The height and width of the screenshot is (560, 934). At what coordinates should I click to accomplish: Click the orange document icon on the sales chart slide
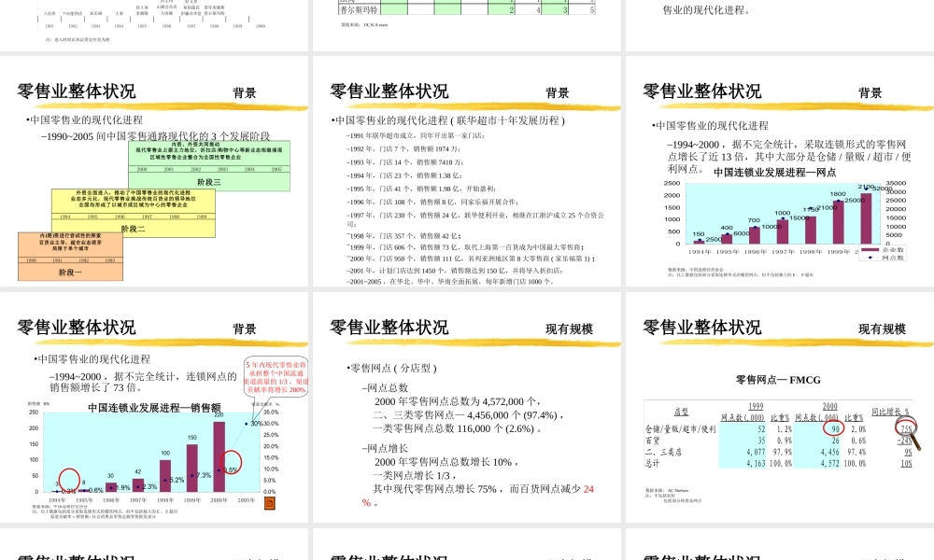pos(268,503)
